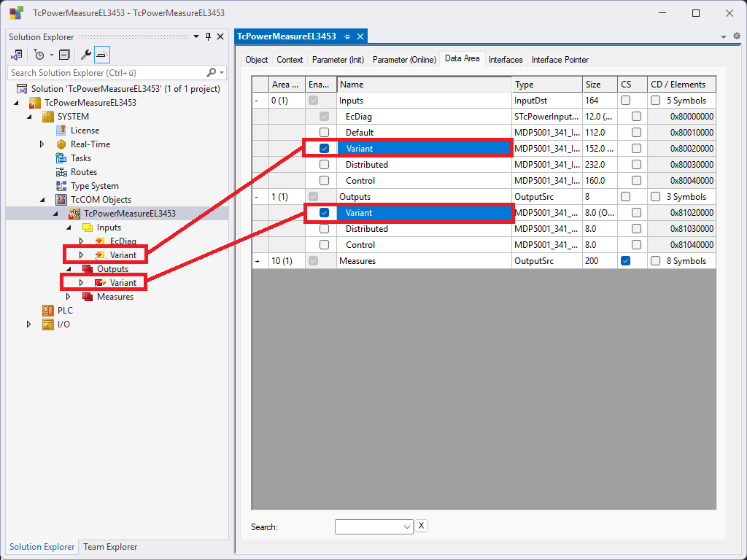
Task: Enable the Distributed outputs checkbox
Action: (x=324, y=229)
